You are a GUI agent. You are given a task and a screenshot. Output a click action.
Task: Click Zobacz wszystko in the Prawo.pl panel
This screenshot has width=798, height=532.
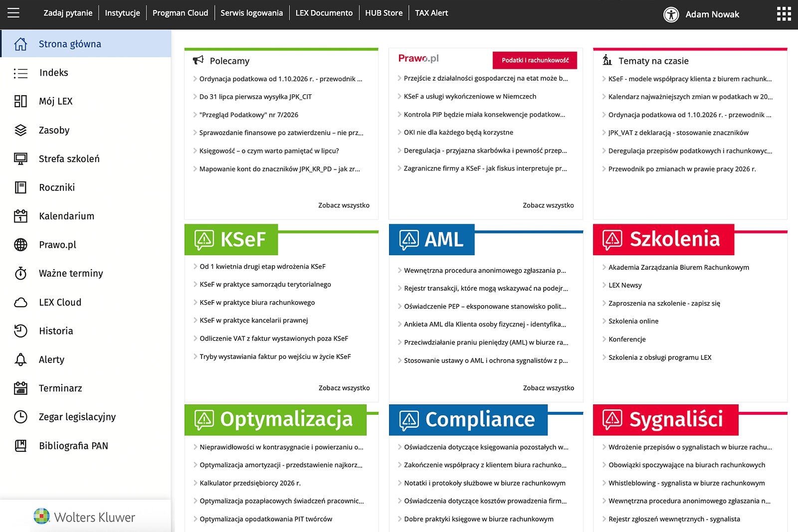[x=548, y=205]
